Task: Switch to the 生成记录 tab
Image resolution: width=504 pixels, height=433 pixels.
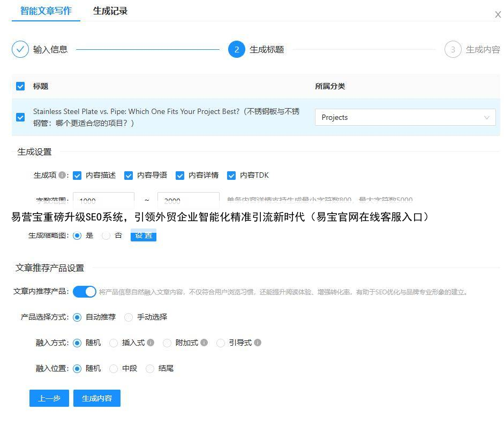Action: (x=110, y=11)
